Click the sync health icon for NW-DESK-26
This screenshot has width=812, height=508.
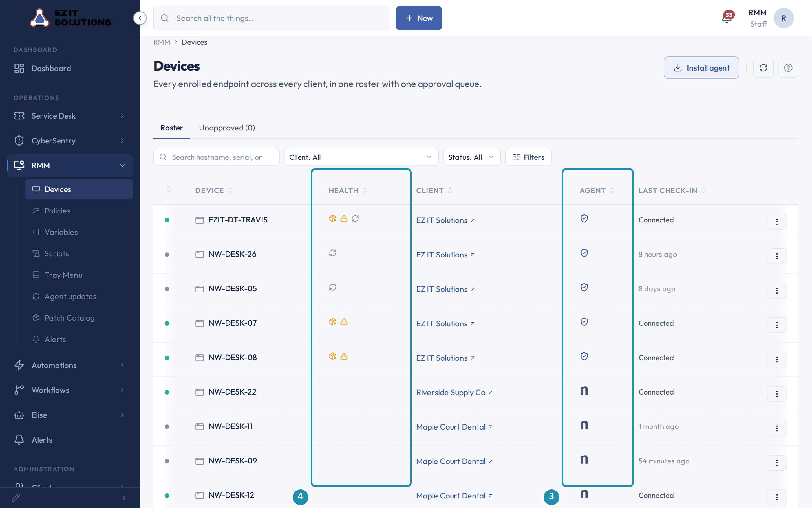pos(332,253)
